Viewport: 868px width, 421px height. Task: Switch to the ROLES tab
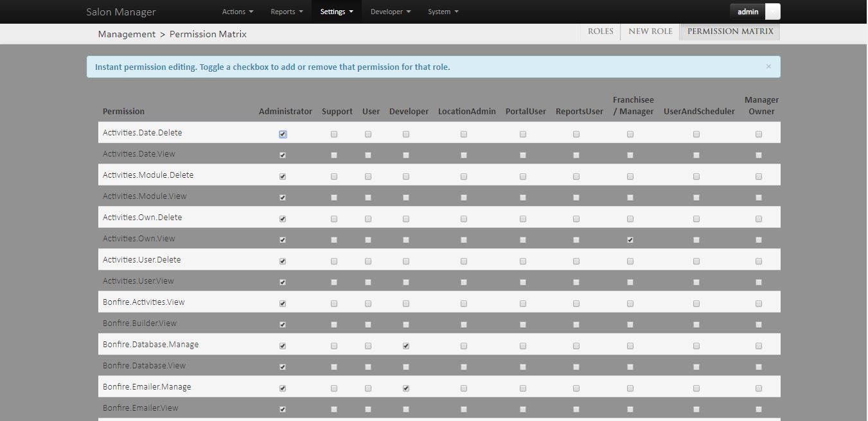pyautogui.click(x=599, y=31)
